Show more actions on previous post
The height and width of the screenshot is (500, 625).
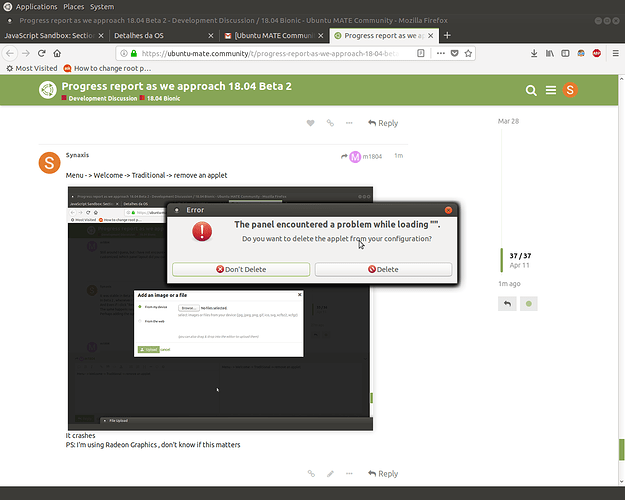[349, 123]
